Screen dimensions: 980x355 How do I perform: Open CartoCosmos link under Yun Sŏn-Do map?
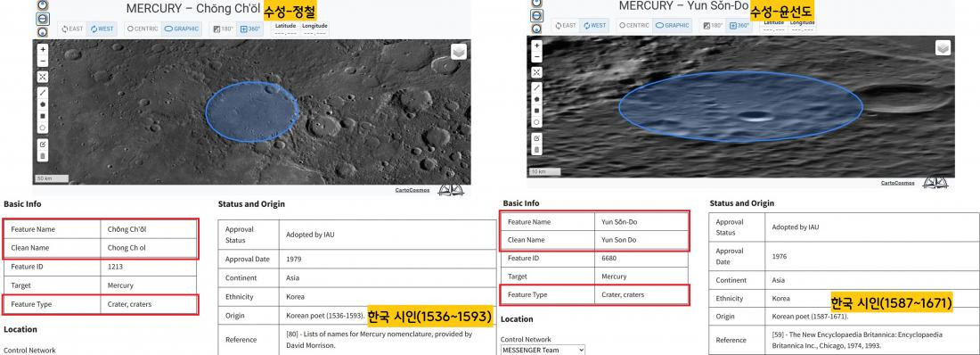coord(898,183)
